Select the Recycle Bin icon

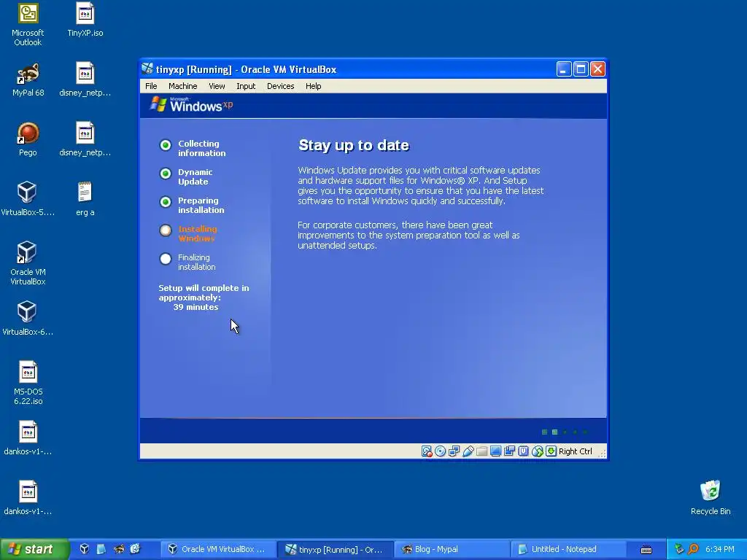tap(711, 498)
